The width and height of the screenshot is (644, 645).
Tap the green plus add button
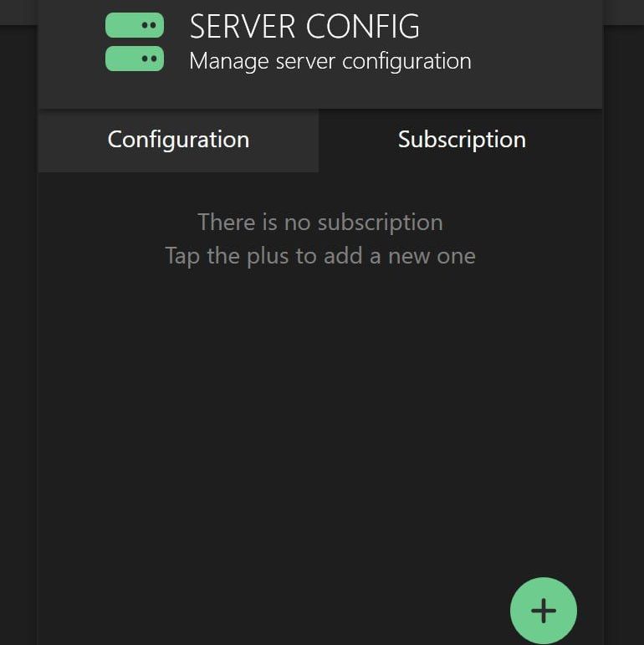pyautogui.click(x=544, y=611)
